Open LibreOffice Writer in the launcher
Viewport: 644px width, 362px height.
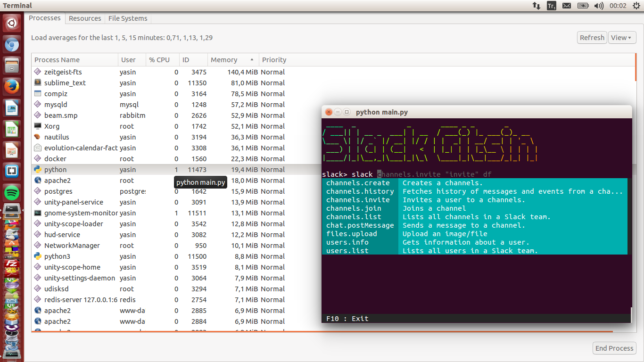click(x=12, y=108)
